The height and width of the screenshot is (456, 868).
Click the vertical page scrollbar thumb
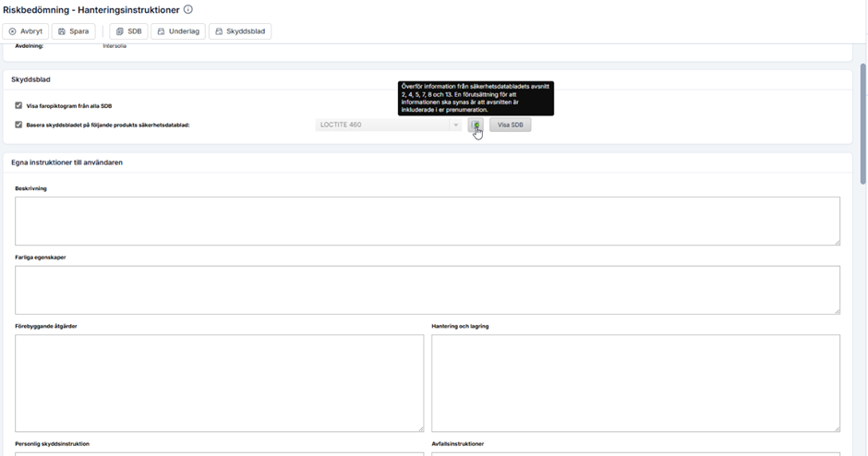pos(862,124)
